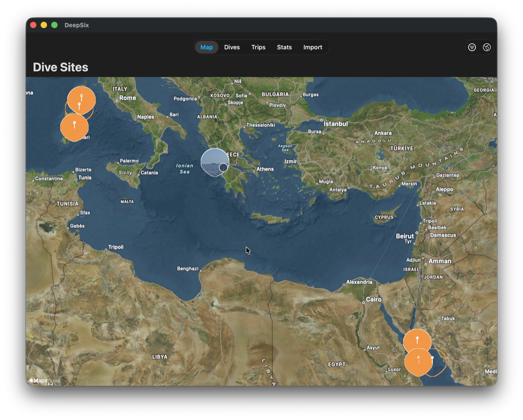The image size is (523, 420).
Task: Open the filter options icon
Action: 472,47
